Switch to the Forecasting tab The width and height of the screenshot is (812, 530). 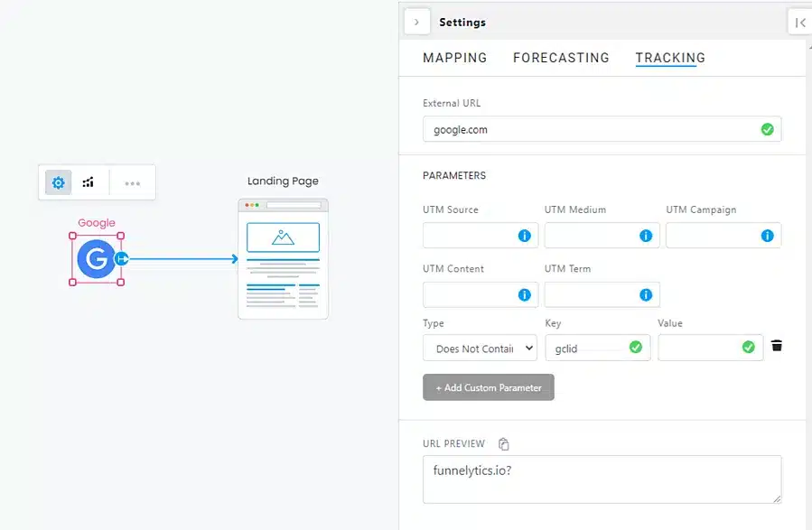click(x=561, y=58)
